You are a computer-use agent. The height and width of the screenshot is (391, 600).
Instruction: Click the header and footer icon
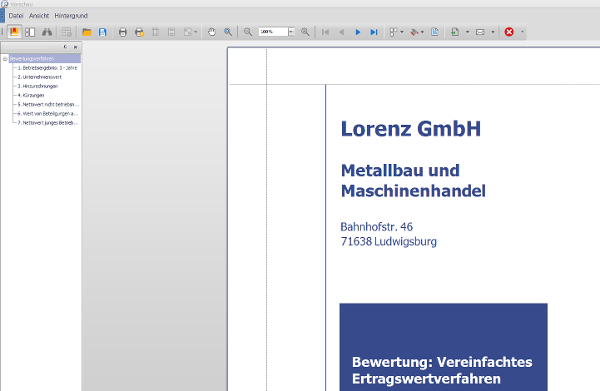(x=171, y=32)
